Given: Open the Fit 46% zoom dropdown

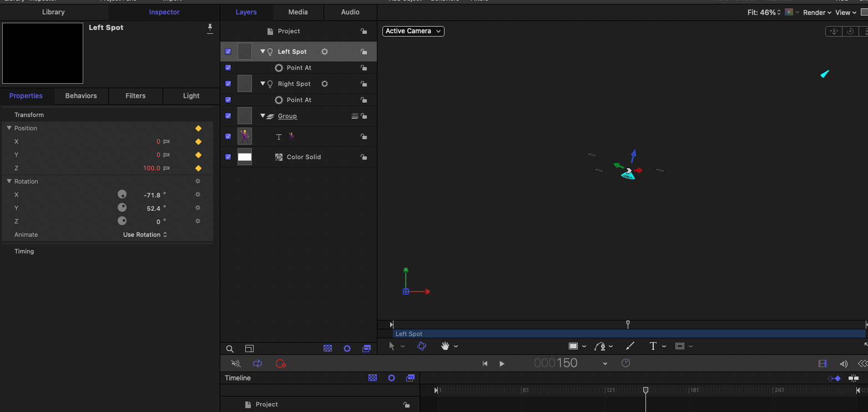Looking at the screenshot, I should point(764,12).
